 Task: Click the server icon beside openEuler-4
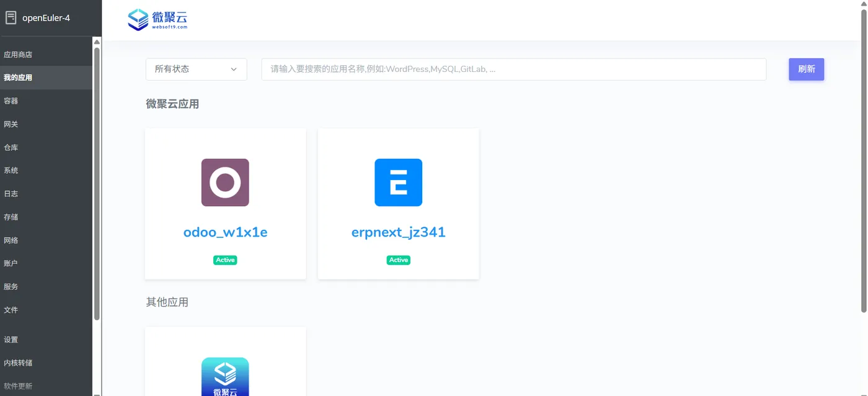coord(11,17)
